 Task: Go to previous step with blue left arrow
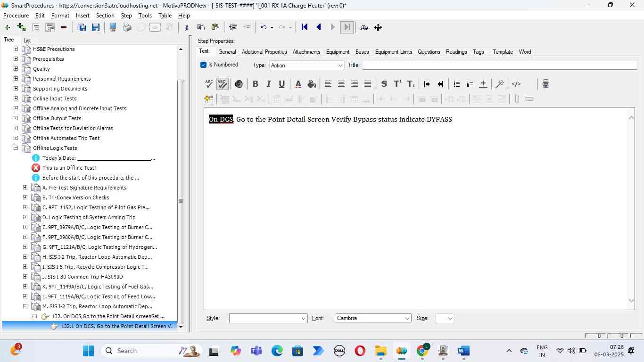point(319,27)
